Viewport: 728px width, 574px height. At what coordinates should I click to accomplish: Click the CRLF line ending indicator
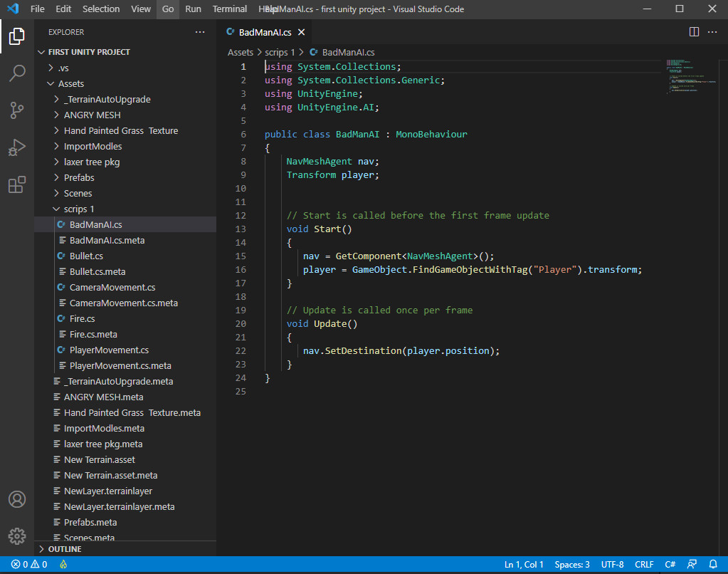(x=643, y=564)
